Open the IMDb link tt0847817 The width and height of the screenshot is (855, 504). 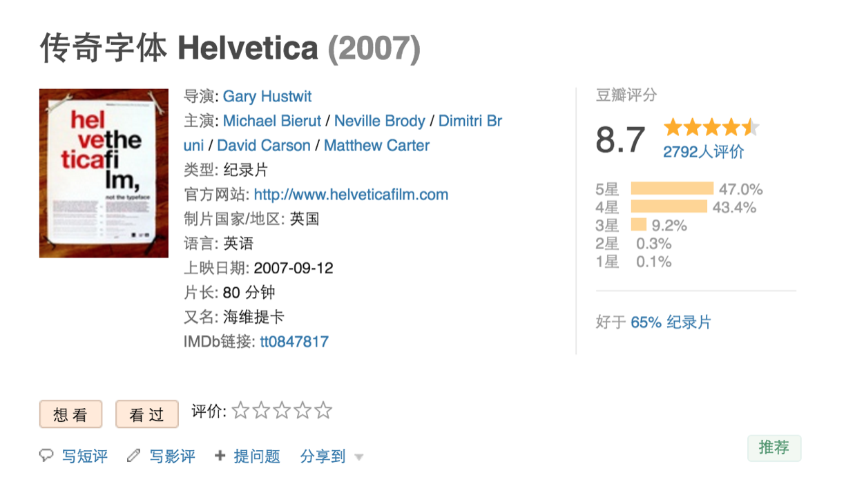click(x=294, y=341)
